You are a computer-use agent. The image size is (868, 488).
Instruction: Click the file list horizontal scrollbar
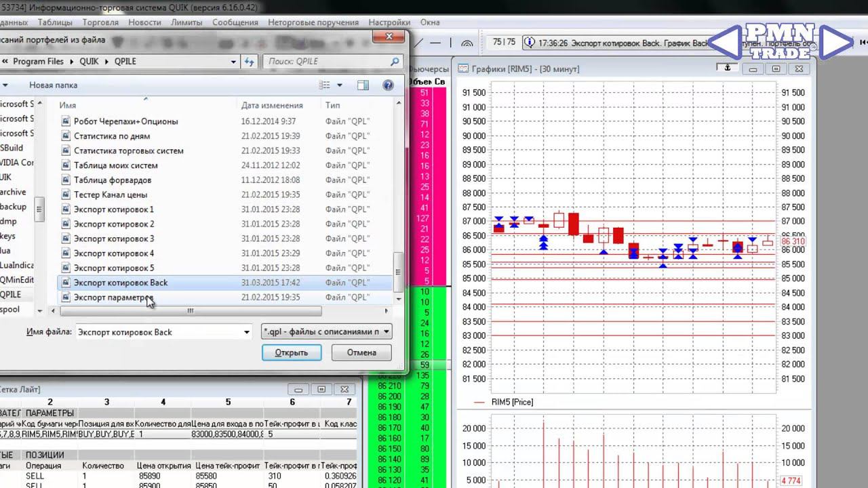[191, 311]
